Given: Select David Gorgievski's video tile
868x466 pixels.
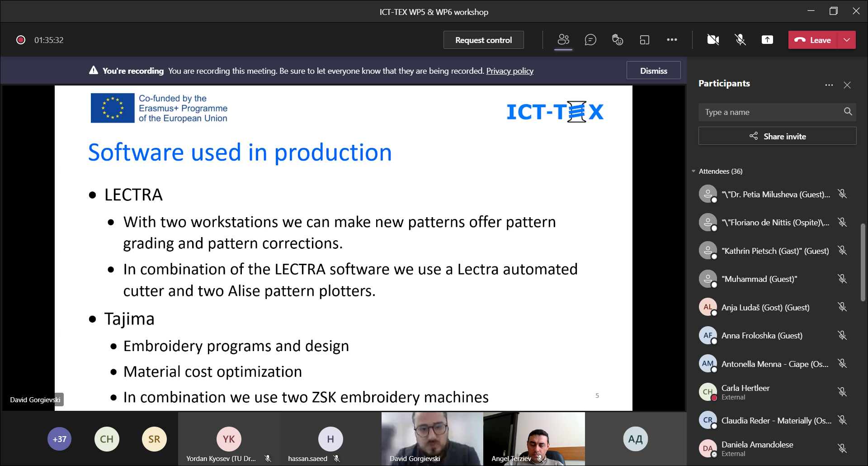Looking at the screenshot, I should coord(432,438).
